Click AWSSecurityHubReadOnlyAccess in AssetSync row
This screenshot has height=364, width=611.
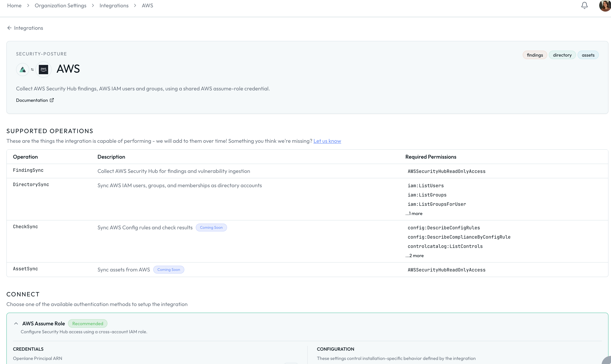tap(446, 270)
